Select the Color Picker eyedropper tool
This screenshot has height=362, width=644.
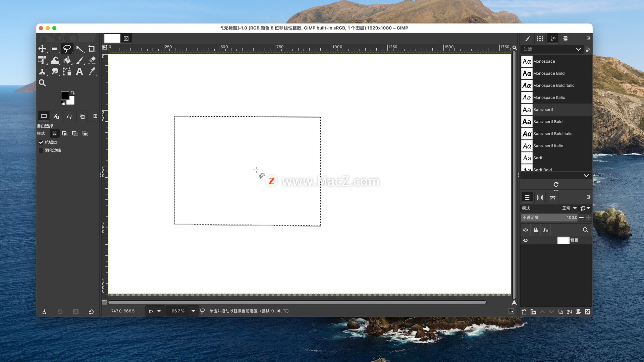tap(92, 71)
